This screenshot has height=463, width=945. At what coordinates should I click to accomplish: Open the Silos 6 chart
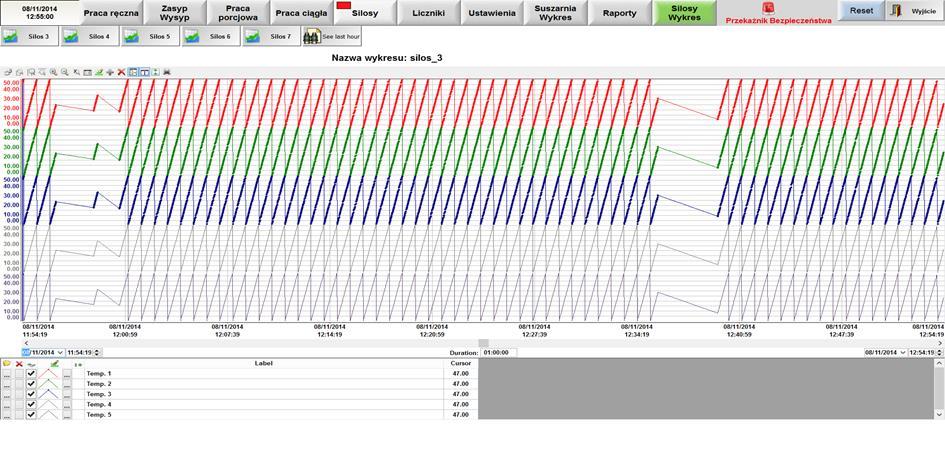pos(210,37)
